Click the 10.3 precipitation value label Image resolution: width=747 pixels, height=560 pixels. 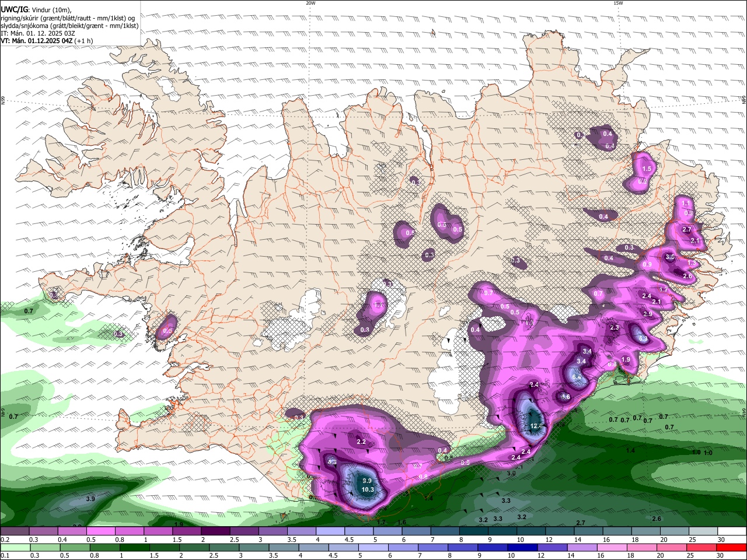368,489
